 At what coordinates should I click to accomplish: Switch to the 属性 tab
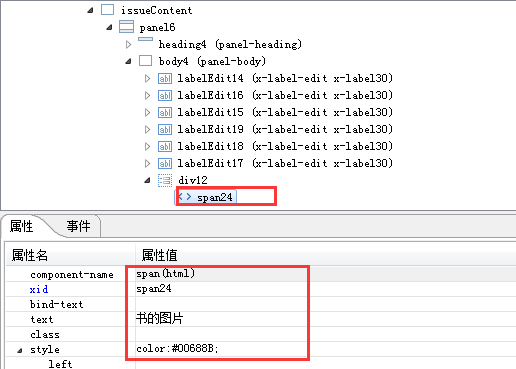pyautogui.click(x=22, y=226)
